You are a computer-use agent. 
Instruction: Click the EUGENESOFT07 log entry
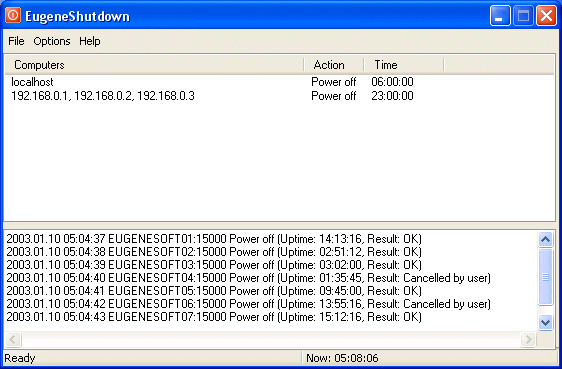pyautogui.click(x=214, y=317)
